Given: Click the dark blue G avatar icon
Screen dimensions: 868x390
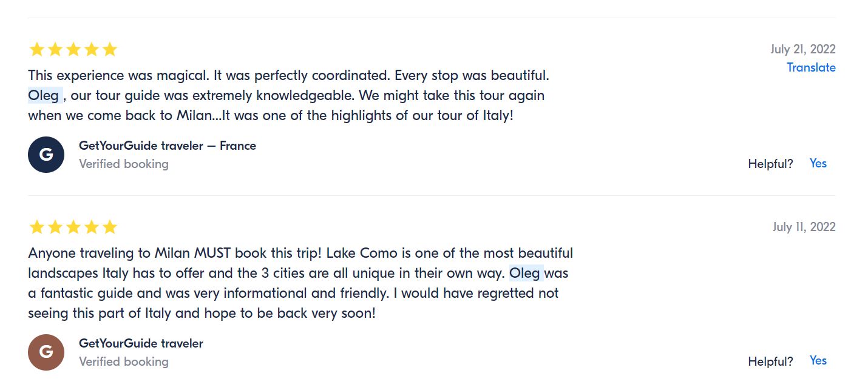Looking at the screenshot, I should (x=46, y=155).
